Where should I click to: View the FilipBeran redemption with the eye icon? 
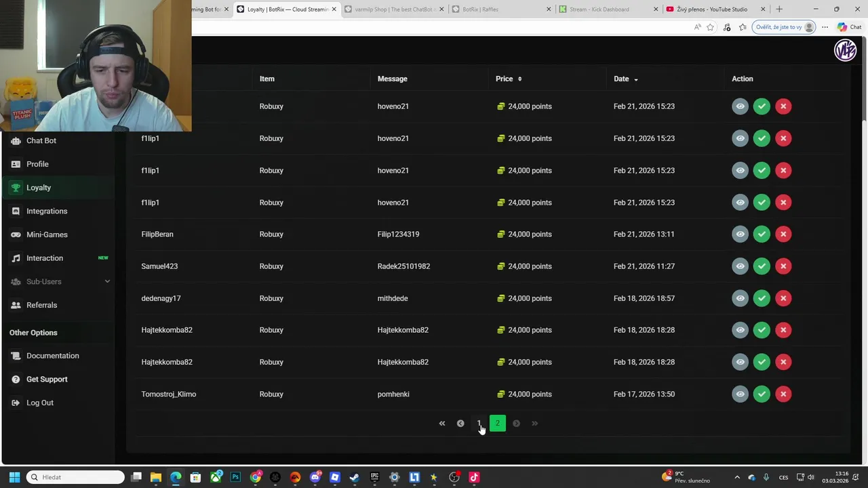[740, 234]
